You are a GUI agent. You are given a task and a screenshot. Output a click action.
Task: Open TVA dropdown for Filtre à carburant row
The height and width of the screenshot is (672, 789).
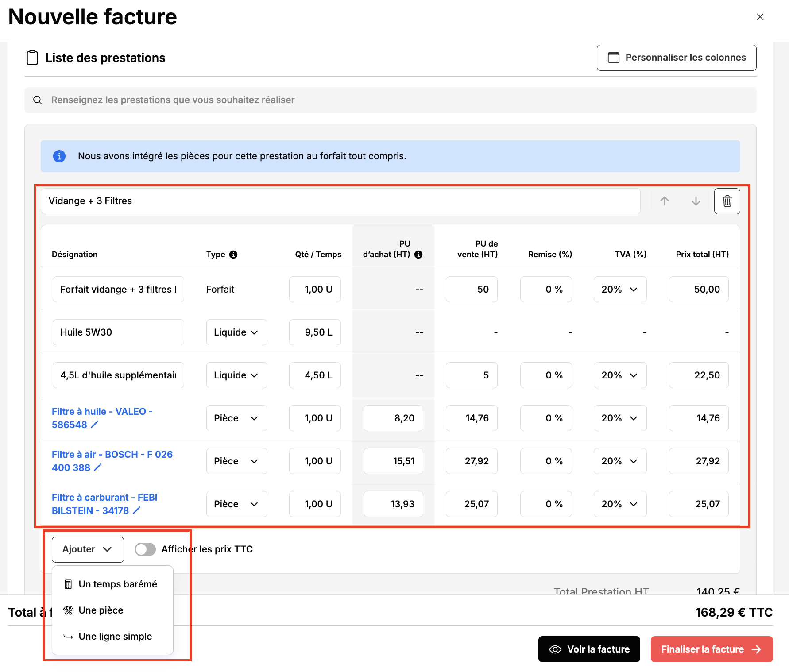click(x=620, y=504)
